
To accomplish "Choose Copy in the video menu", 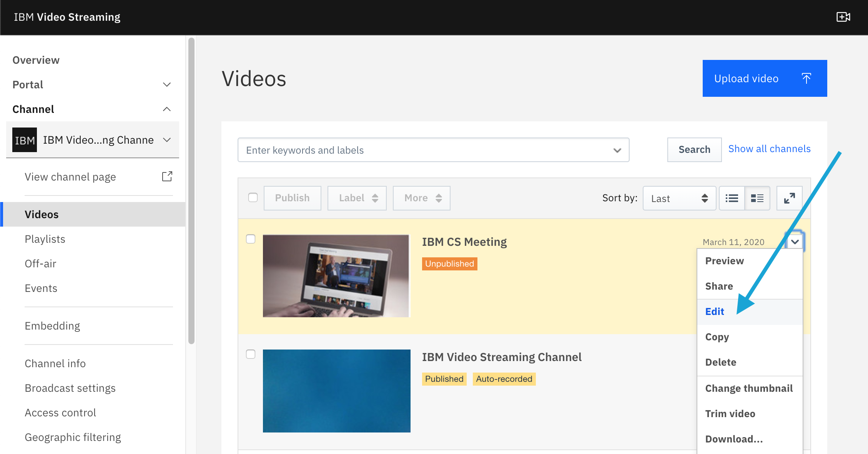I will (x=750, y=337).
